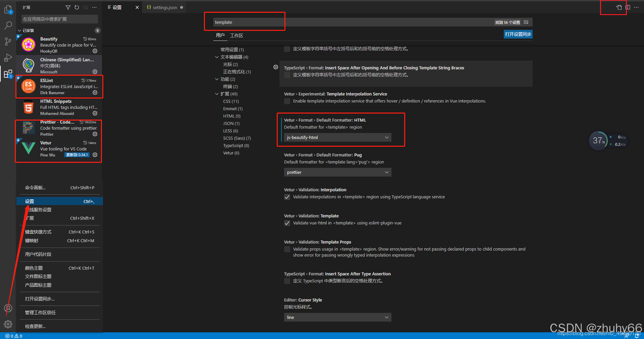
Task: Click the extension marketplace search field
Action: (x=60, y=19)
